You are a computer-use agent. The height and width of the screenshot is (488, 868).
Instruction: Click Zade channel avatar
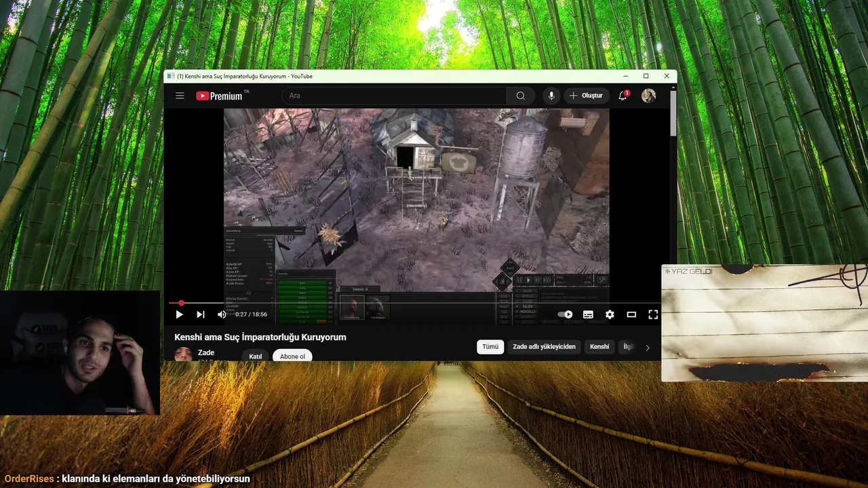[x=183, y=354]
